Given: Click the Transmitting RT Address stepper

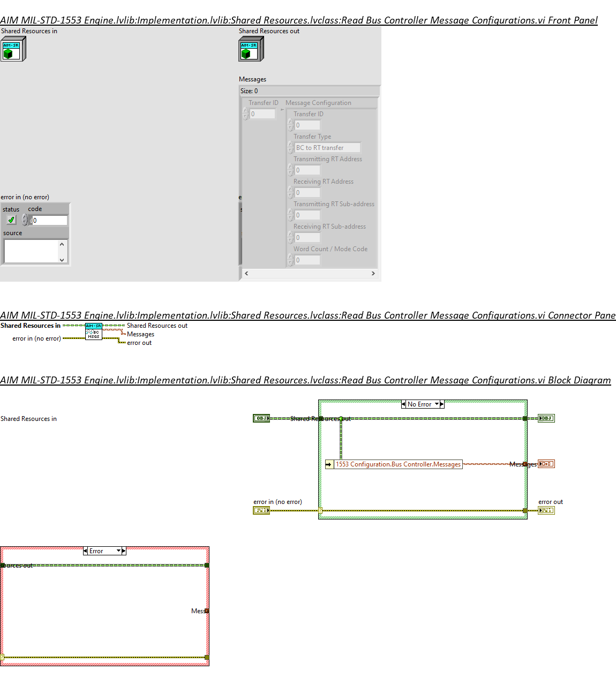Looking at the screenshot, I should tap(291, 170).
